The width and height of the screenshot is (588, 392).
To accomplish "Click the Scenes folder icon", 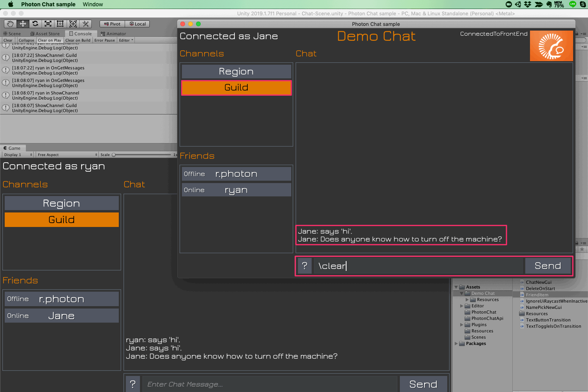I will [467, 337].
